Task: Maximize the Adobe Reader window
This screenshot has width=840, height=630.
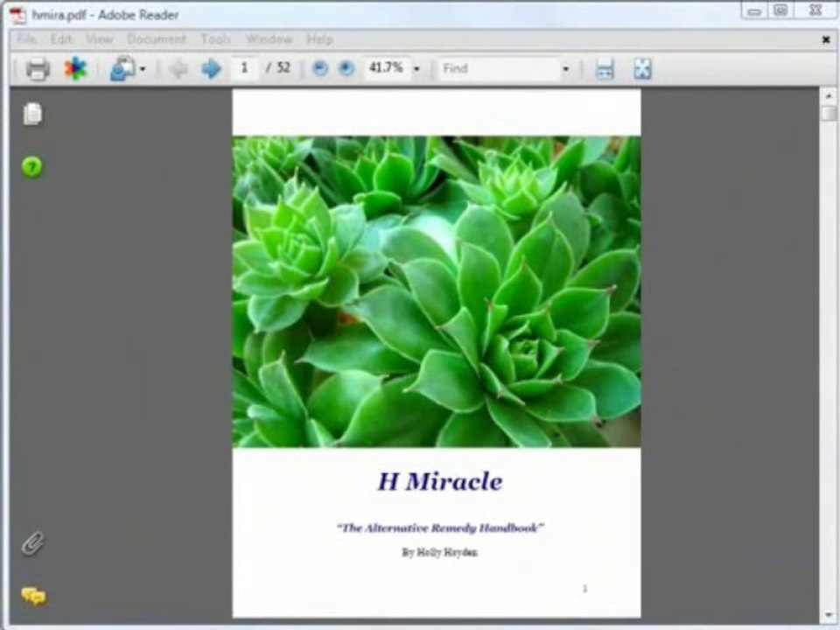Action: [x=780, y=10]
